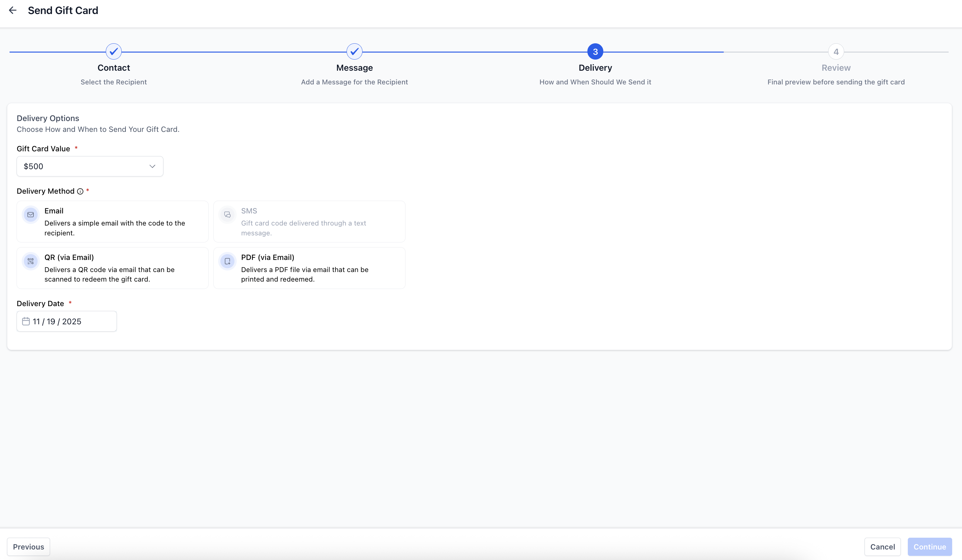Click the PDF file download icon
962x560 pixels.
[227, 261]
